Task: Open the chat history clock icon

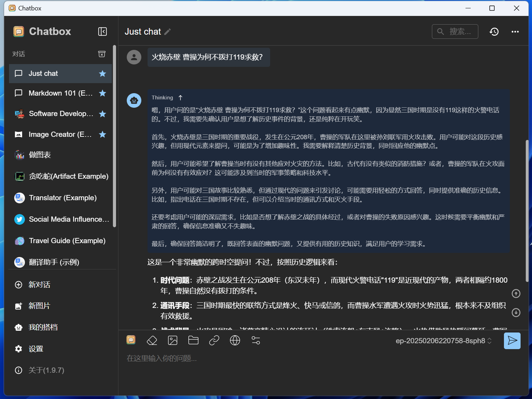Action: [494, 32]
